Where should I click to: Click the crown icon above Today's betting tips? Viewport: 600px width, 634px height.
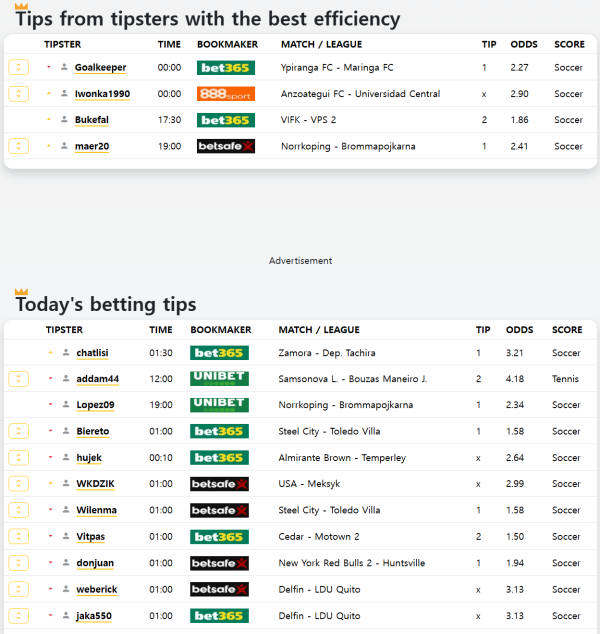click(x=21, y=292)
